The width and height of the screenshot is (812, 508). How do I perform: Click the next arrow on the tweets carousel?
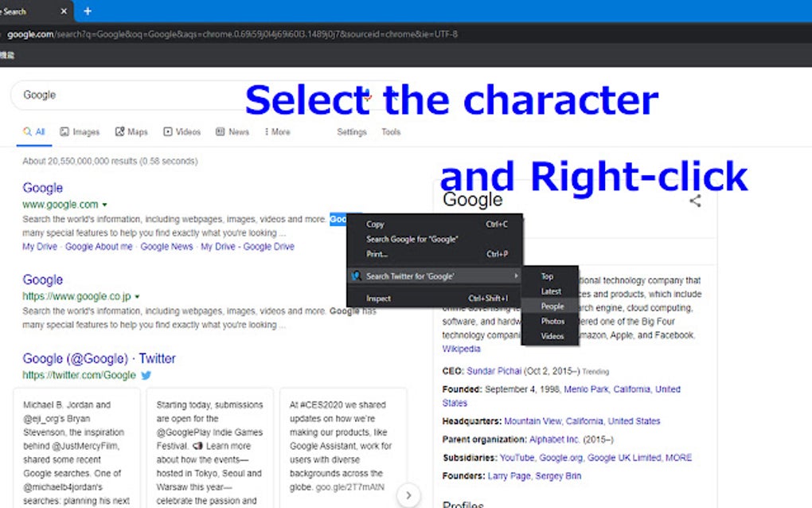408,495
